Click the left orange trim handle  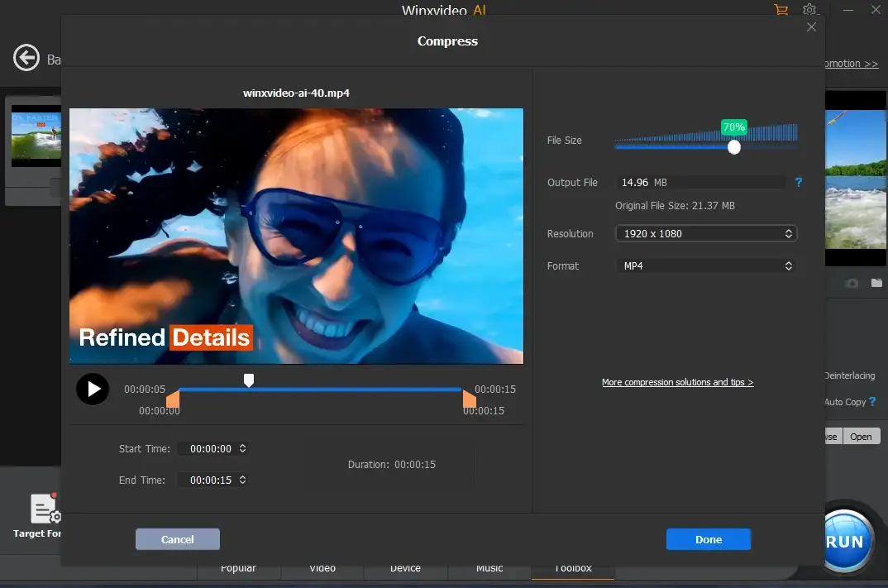click(x=173, y=399)
